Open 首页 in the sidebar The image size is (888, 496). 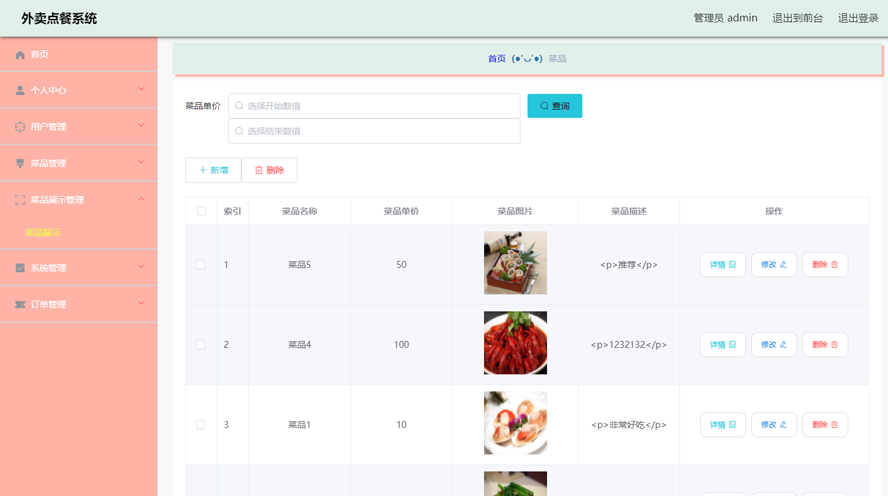point(79,54)
